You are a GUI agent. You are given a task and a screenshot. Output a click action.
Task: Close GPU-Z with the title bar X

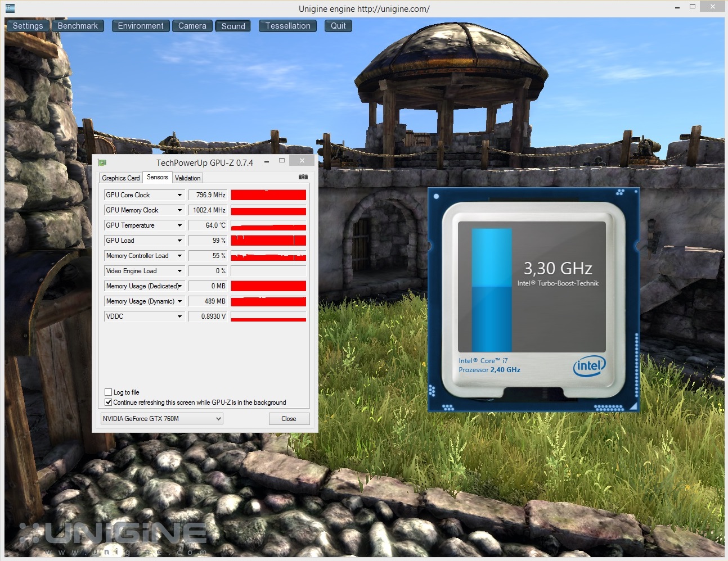click(x=302, y=161)
